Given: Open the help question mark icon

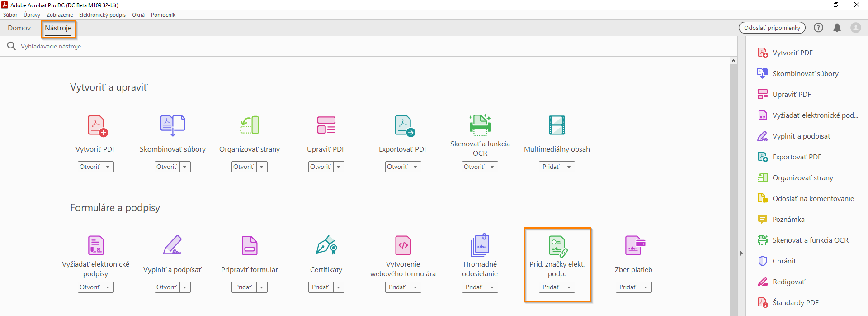Looking at the screenshot, I should [818, 28].
